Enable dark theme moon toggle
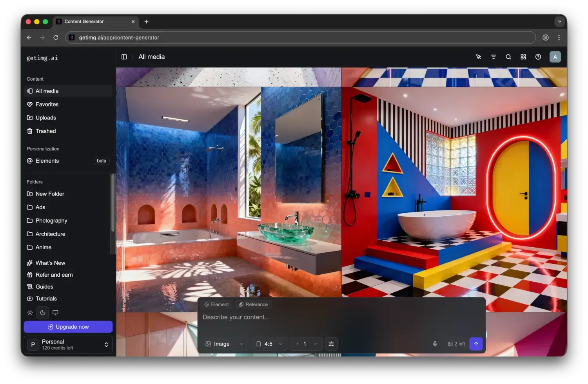The height and width of the screenshot is (384, 588). [43, 313]
